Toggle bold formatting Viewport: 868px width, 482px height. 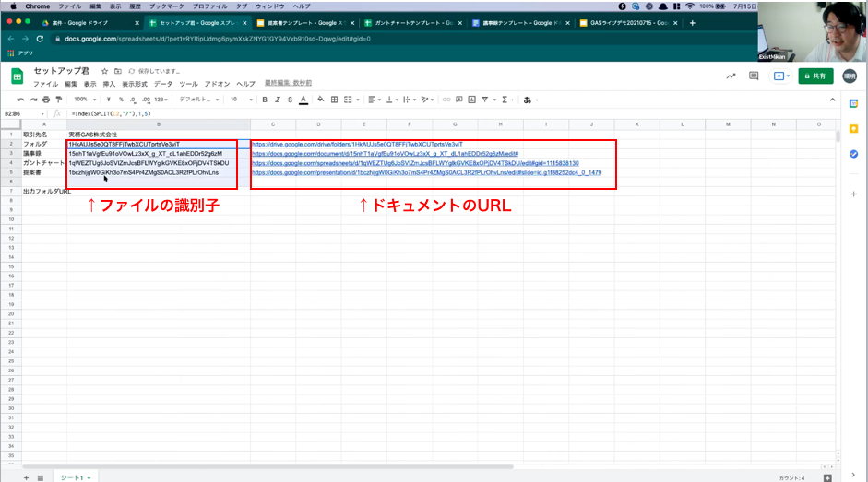(x=265, y=100)
